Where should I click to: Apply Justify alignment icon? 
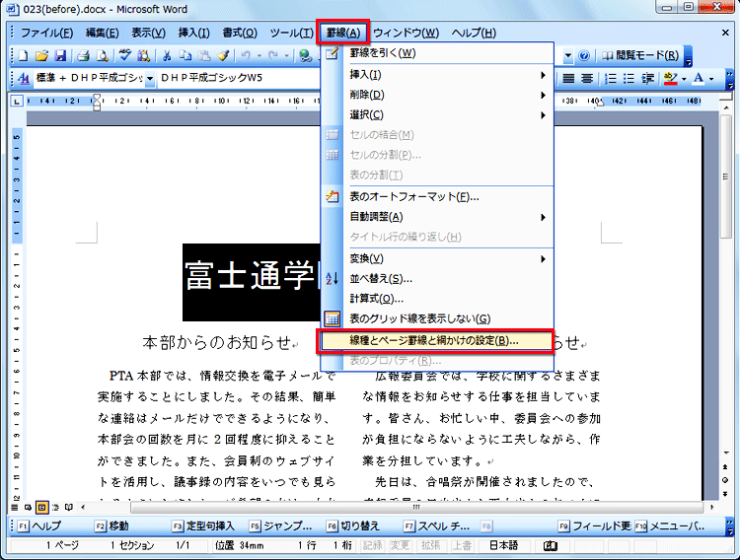(568, 78)
